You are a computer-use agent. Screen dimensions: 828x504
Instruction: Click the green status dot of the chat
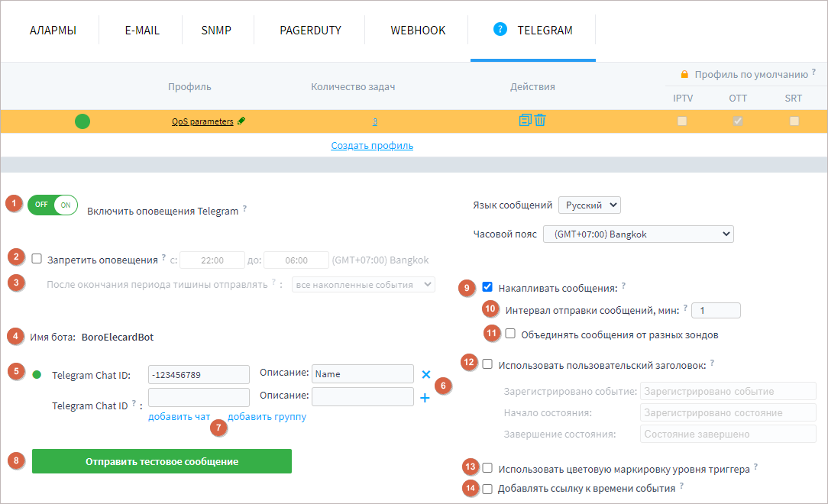pos(37,374)
